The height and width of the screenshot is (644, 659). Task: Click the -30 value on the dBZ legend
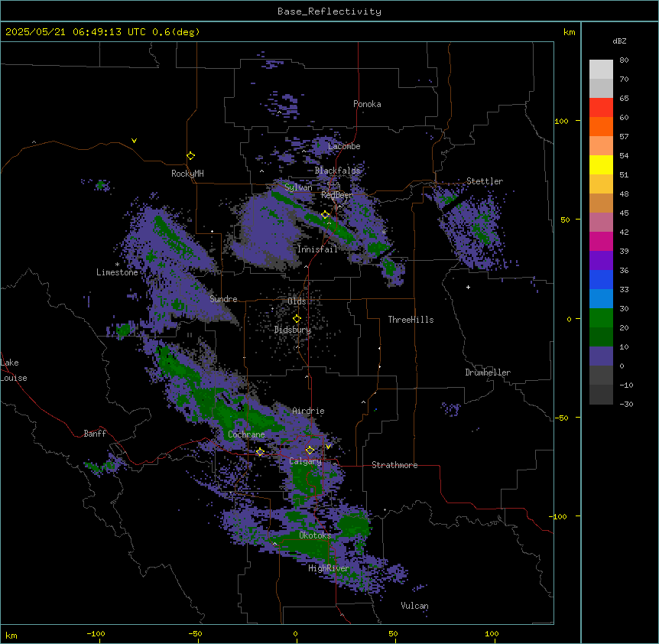click(x=626, y=404)
